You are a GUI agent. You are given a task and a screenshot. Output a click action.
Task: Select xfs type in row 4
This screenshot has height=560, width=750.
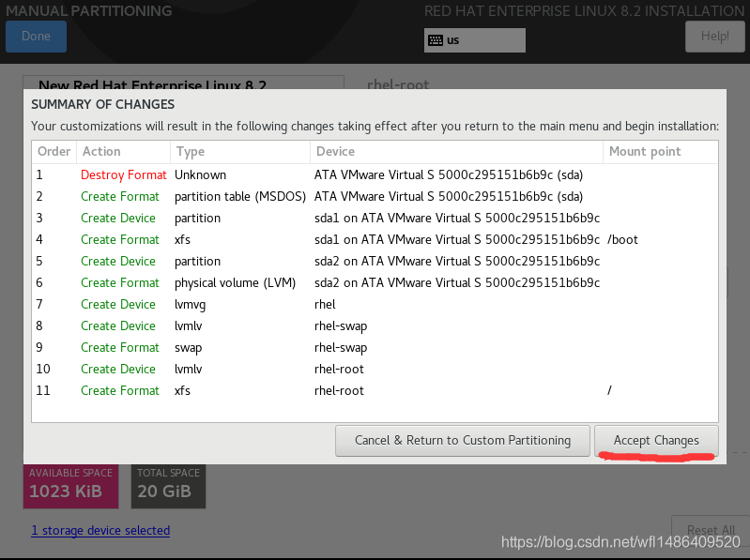pos(182,239)
